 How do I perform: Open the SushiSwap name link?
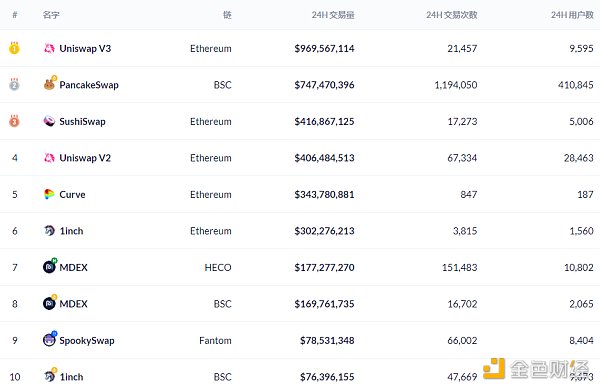click(82, 121)
